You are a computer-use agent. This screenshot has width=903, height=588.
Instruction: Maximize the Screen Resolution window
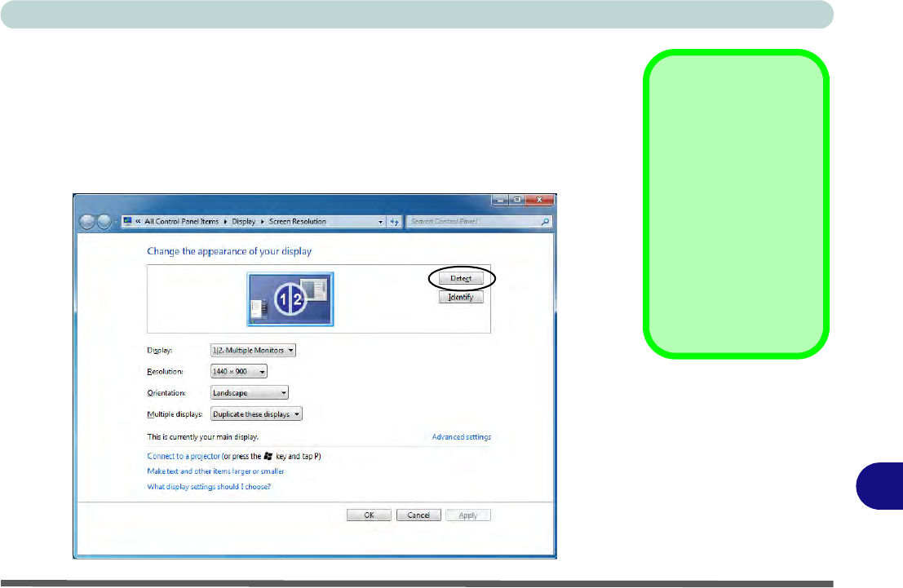517,200
